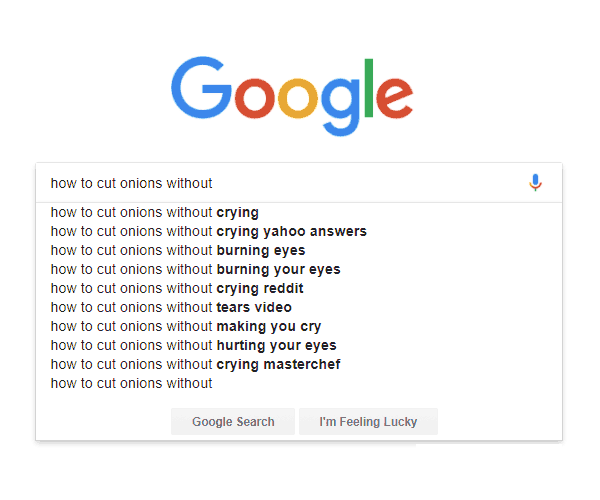
Task: Pick the "hurting your eyes" suggestion
Action: [193, 345]
